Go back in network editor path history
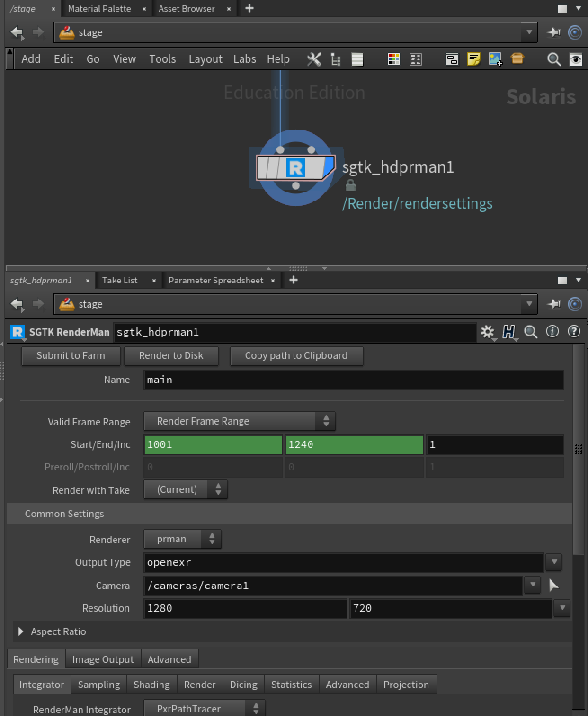 pyautogui.click(x=17, y=32)
